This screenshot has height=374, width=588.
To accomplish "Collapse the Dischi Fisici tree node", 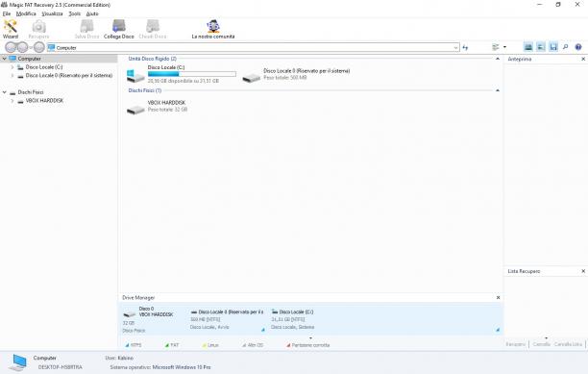I will 5,92.
